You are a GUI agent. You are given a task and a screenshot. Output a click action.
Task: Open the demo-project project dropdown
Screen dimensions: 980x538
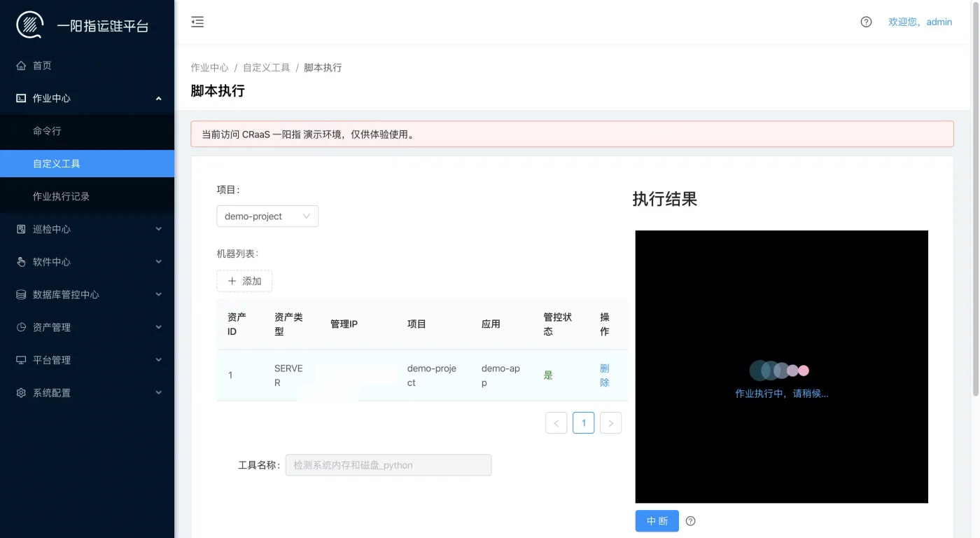click(267, 216)
